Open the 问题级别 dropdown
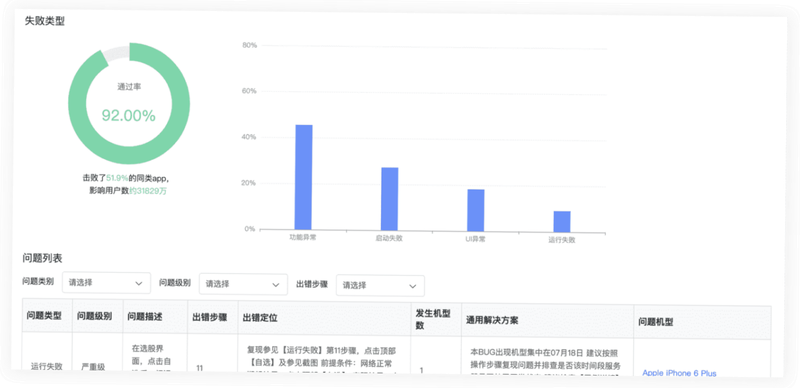800x388 pixels. 243,284
